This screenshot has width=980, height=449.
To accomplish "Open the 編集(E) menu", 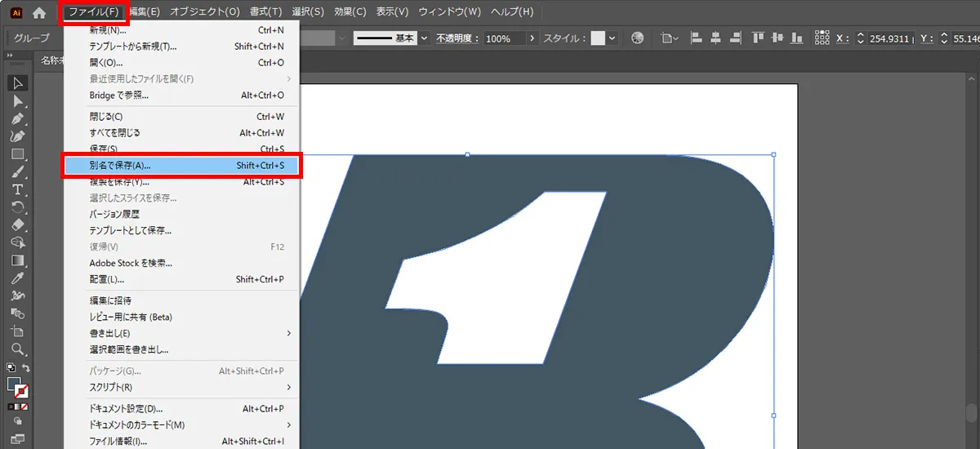I will pos(145,12).
